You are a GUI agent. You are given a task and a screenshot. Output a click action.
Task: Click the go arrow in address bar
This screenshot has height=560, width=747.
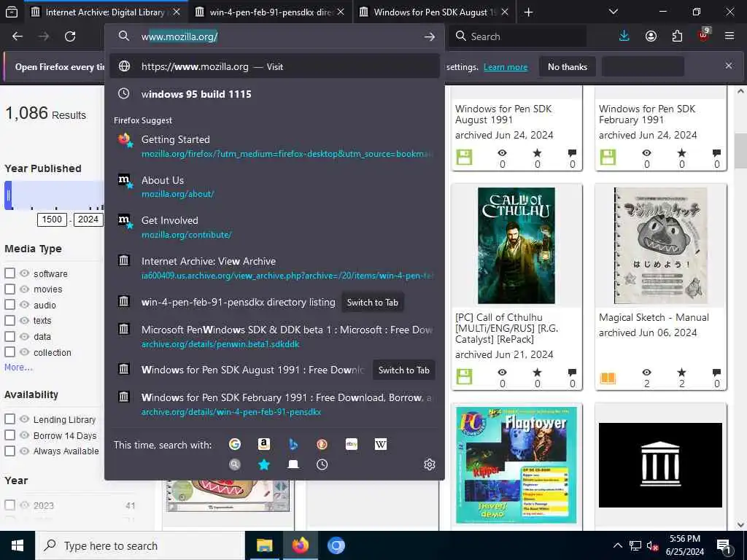(429, 36)
